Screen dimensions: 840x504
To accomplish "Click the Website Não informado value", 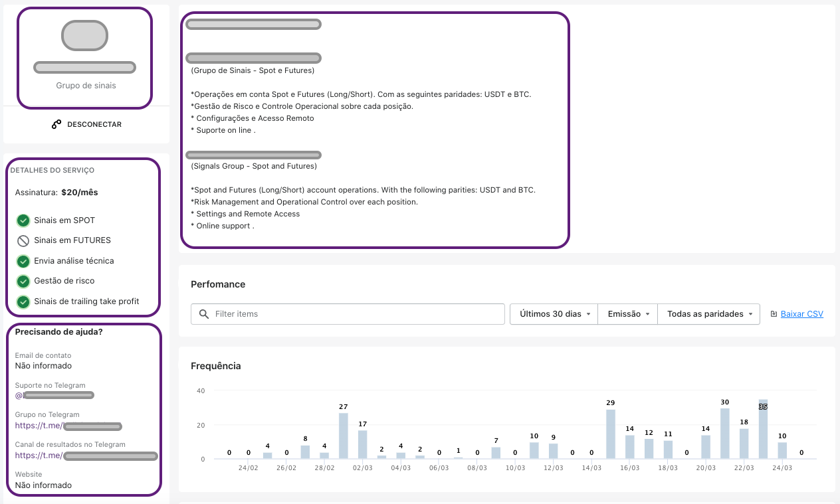I will [x=43, y=485].
